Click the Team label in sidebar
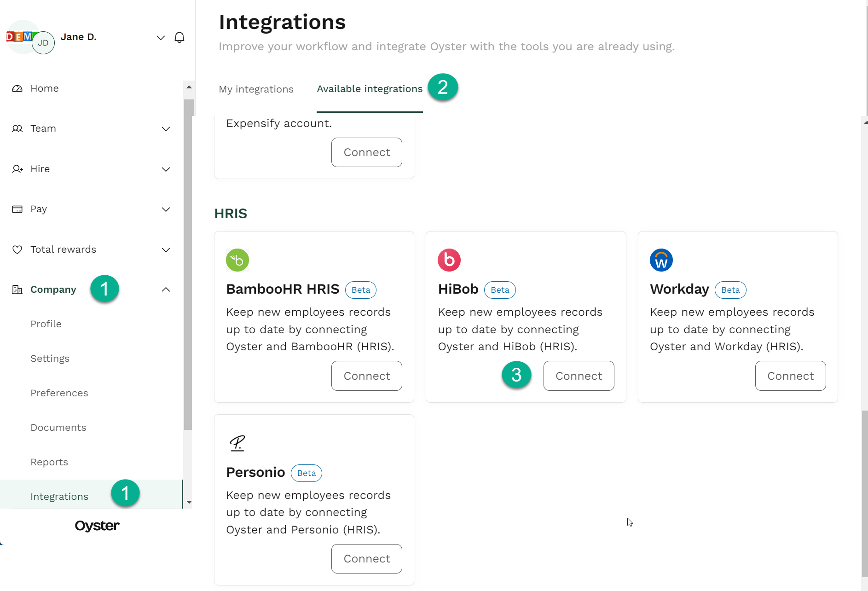 point(43,129)
